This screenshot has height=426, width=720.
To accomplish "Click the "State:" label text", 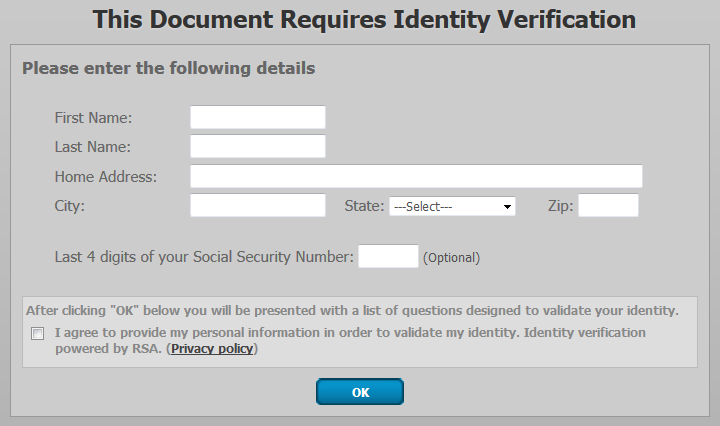I will pos(364,206).
